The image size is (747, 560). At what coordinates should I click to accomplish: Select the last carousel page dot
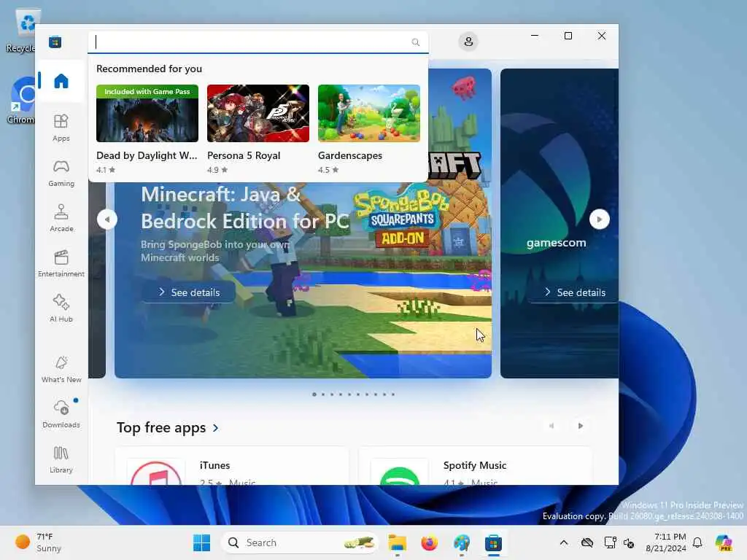point(393,394)
